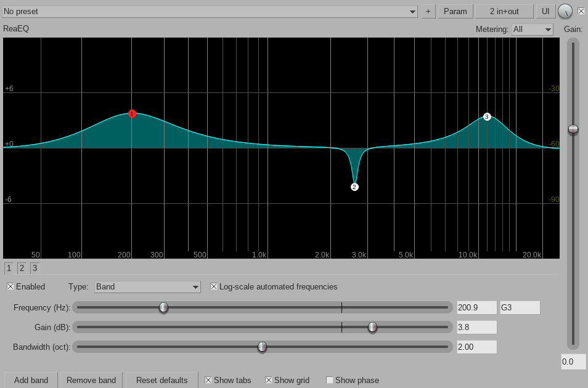The width and height of the screenshot is (588, 388).
Task: Select band 2 notch node on graph
Action: 354,187
